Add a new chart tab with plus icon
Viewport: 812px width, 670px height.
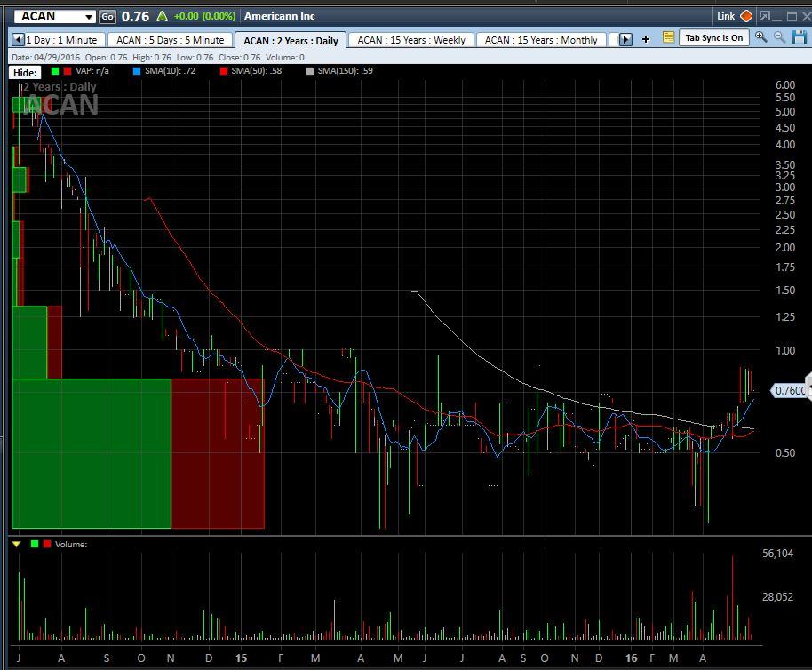click(x=646, y=39)
